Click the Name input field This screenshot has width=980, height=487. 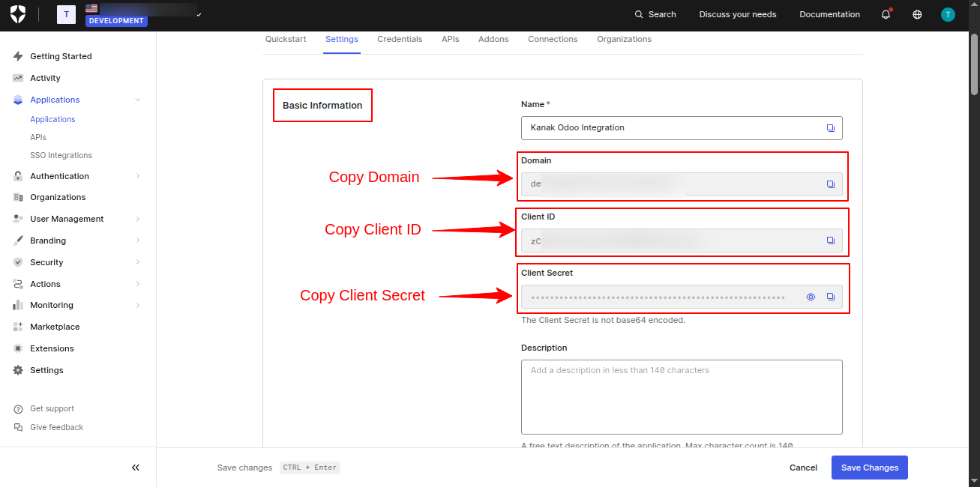682,128
